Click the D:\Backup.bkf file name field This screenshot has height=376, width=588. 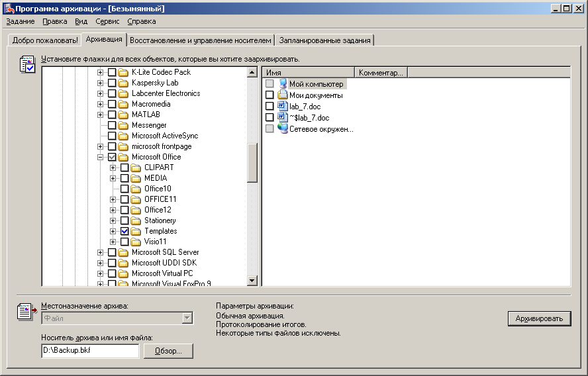[90, 350]
